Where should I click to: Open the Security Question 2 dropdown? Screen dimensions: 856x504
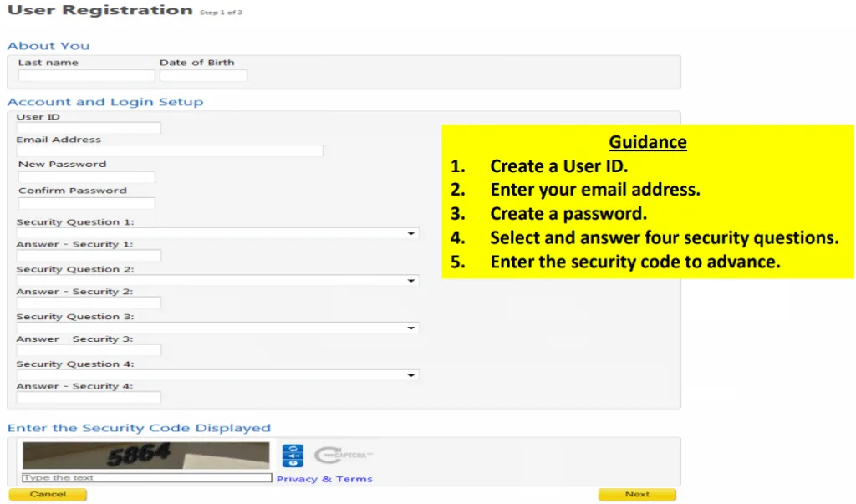click(x=217, y=281)
